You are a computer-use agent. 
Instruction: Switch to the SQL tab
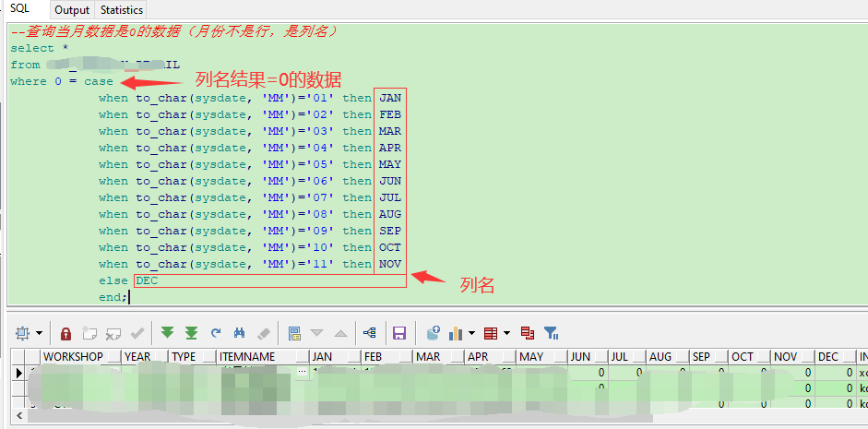(20, 9)
